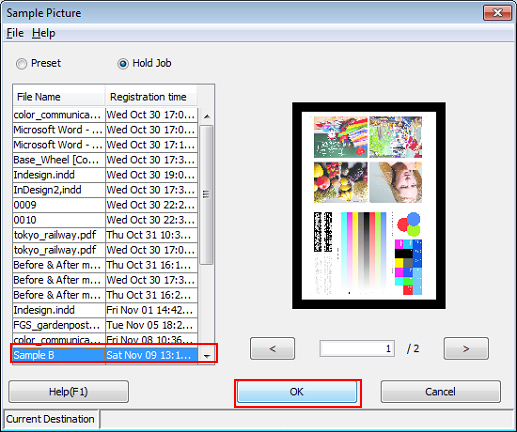Click the Help(F1) button
517x432 pixels.
click(x=68, y=392)
